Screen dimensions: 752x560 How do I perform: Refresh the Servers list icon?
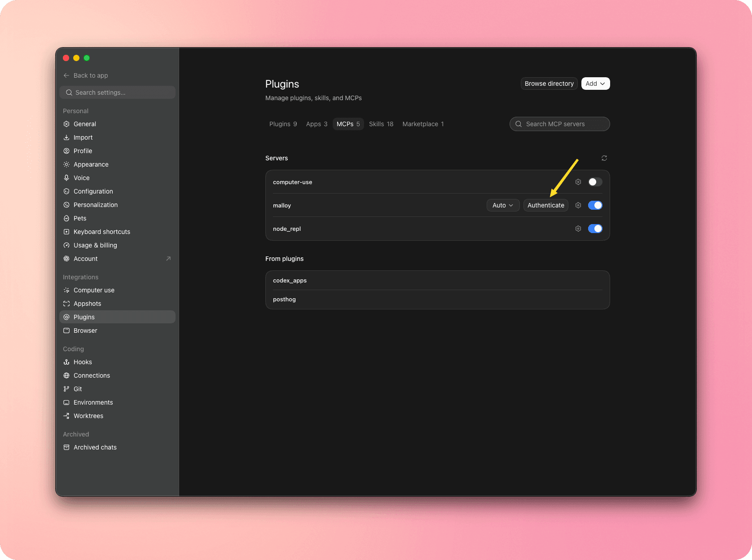604,158
